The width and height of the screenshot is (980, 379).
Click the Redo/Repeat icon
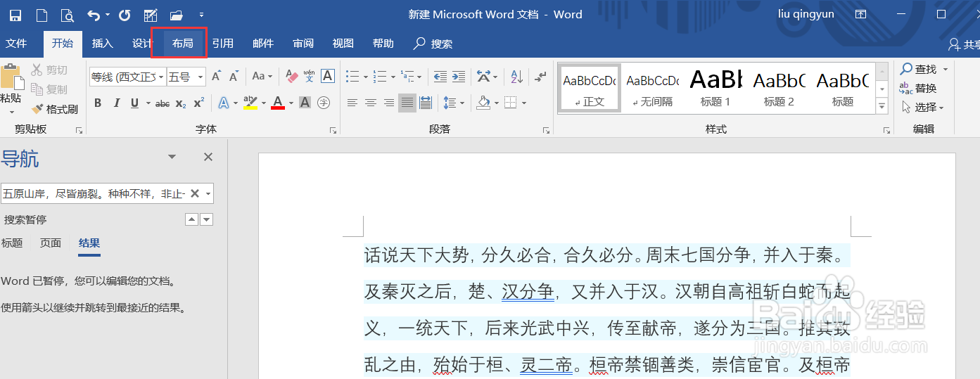coord(125,15)
